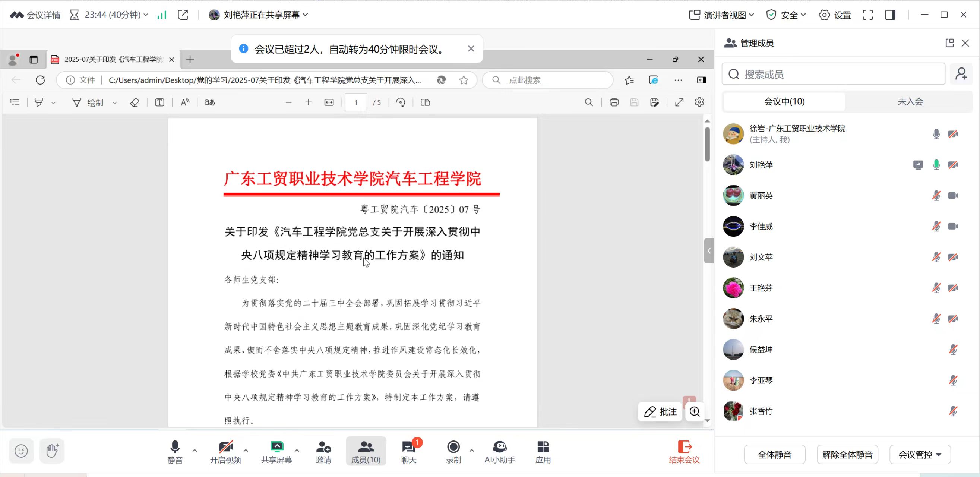This screenshot has height=477, width=980.
Task: Click the 录制 record button
Action: click(453, 452)
